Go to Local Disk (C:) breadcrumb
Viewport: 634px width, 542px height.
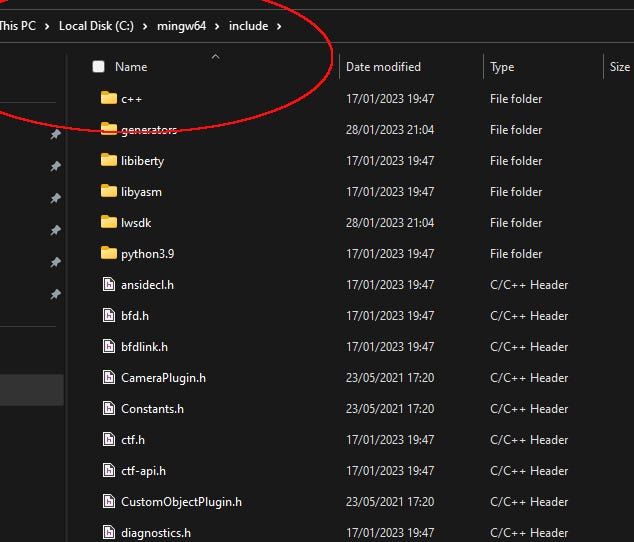[96, 26]
